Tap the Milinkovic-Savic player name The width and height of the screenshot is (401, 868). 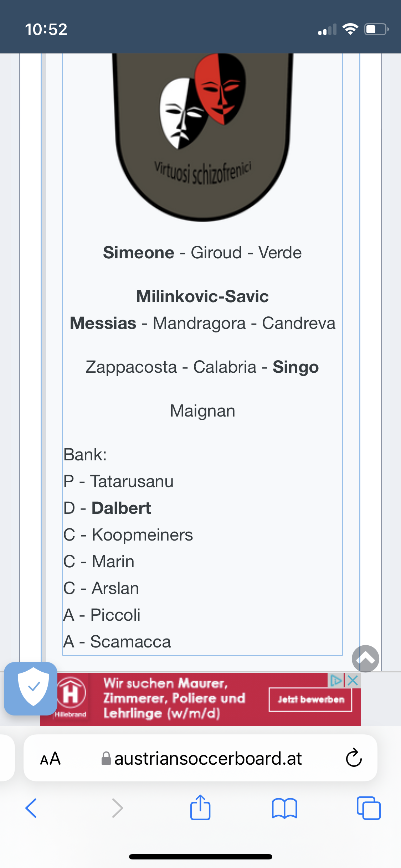[202, 296]
